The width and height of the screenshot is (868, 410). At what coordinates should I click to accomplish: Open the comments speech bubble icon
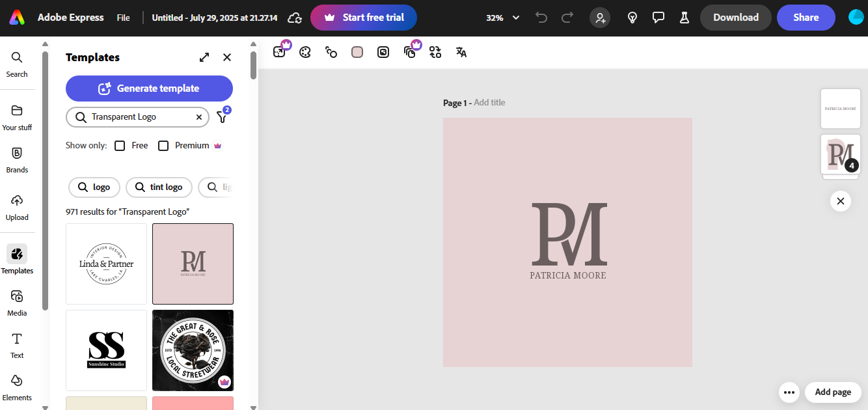tap(658, 18)
